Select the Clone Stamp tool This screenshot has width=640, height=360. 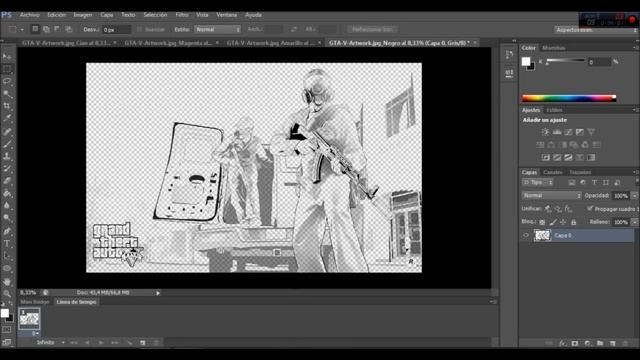pos(7,156)
